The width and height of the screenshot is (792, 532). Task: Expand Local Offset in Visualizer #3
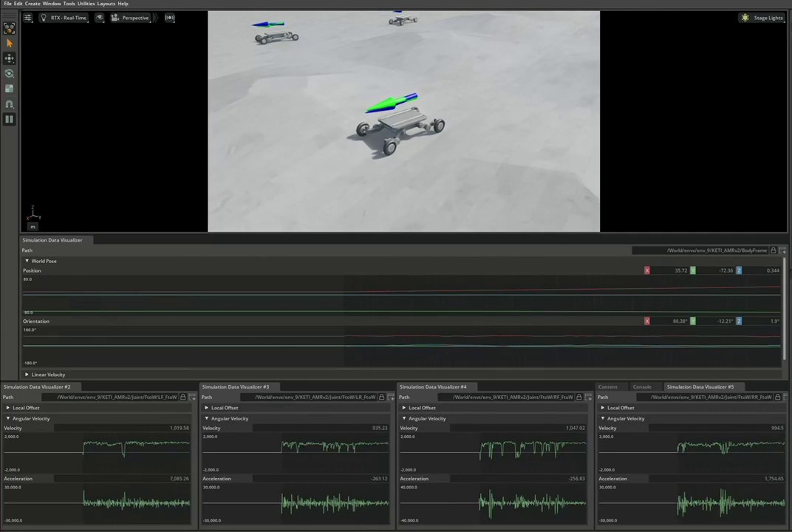point(207,408)
